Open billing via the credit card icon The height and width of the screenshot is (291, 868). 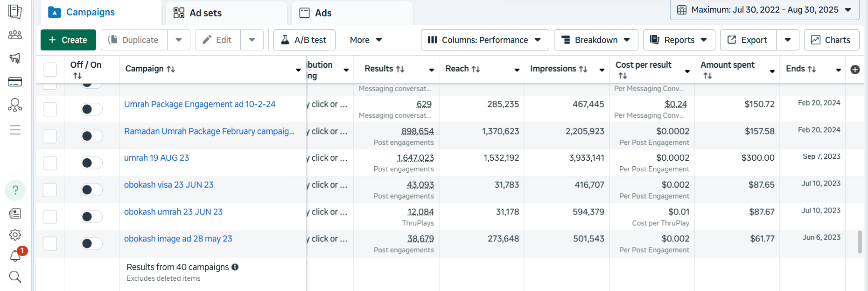tap(15, 82)
